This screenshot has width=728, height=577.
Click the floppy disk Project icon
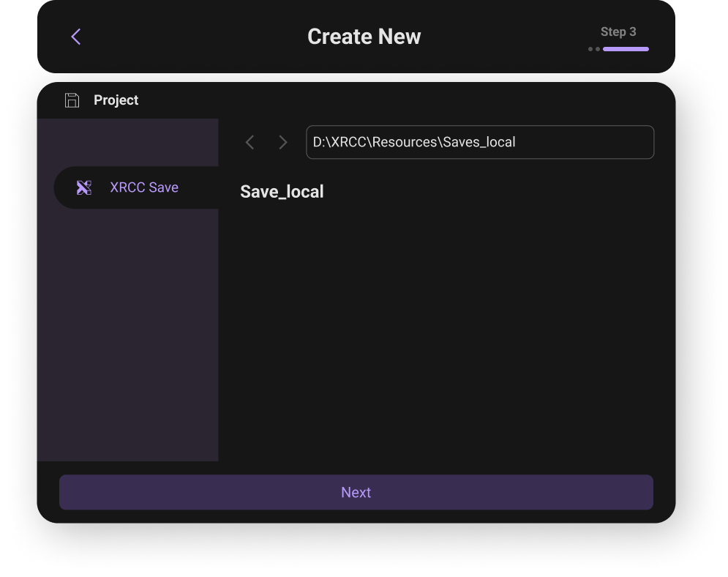click(x=72, y=100)
